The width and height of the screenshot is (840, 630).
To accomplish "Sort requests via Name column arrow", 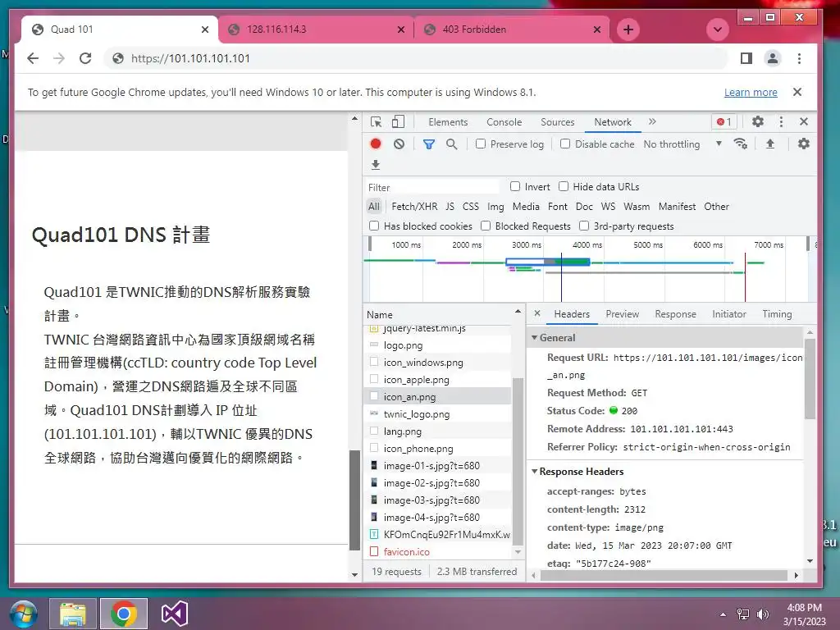I will coord(518,311).
